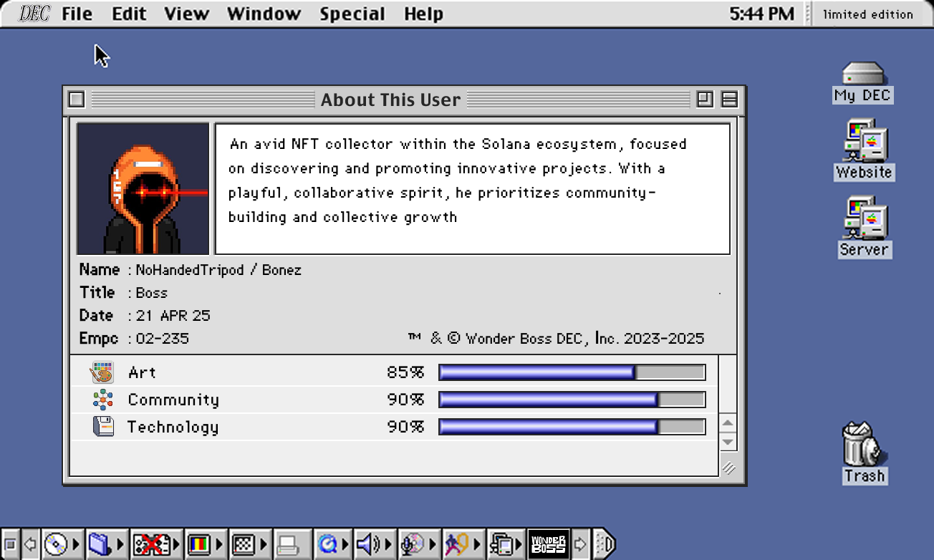Open the remote access computers module
The image size is (934, 560).
point(506,545)
